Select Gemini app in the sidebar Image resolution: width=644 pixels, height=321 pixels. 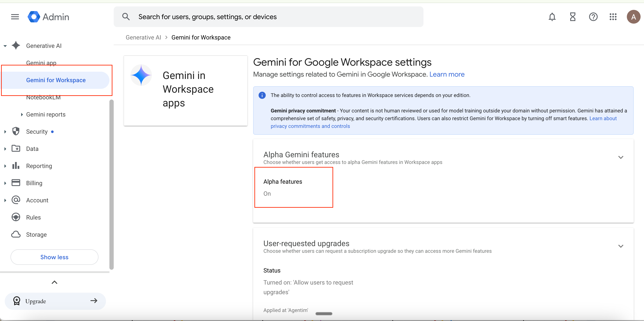point(41,62)
